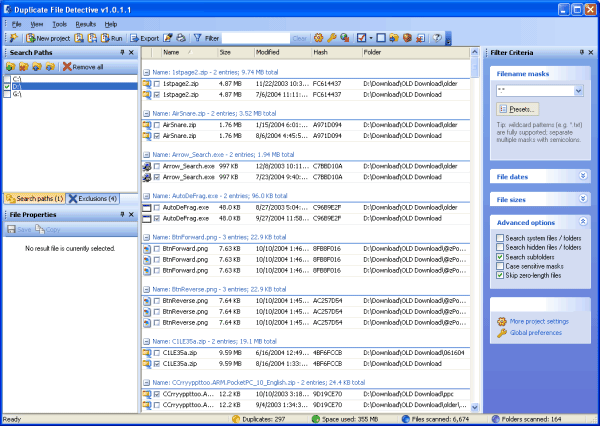The width and height of the screenshot is (600, 426).
Task: Click the Presets... button
Action: 518,108
